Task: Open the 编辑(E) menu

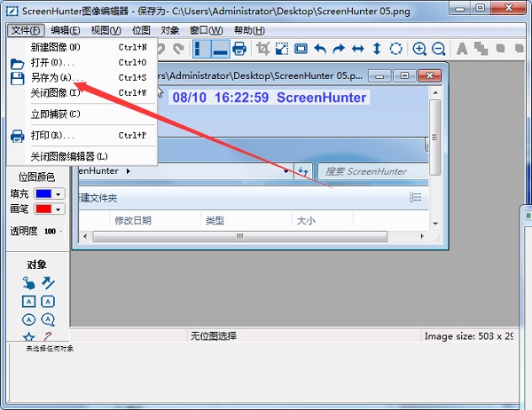Action: pyautogui.click(x=65, y=30)
